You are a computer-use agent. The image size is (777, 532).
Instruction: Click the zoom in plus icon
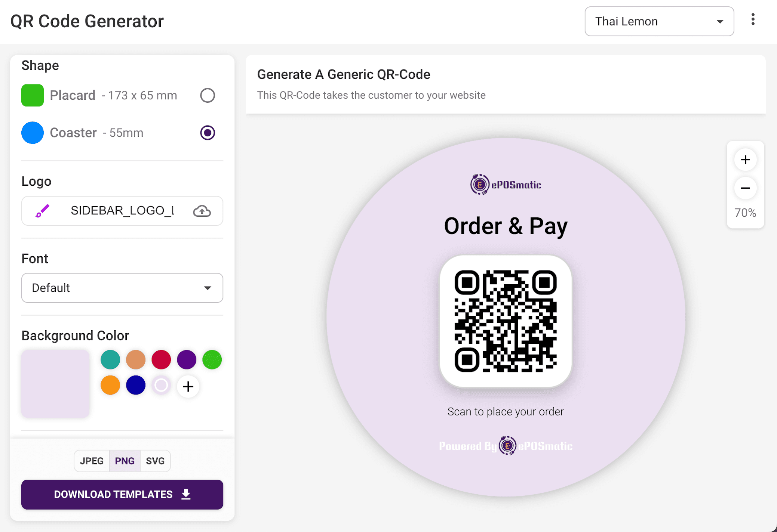pyautogui.click(x=745, y=160)
